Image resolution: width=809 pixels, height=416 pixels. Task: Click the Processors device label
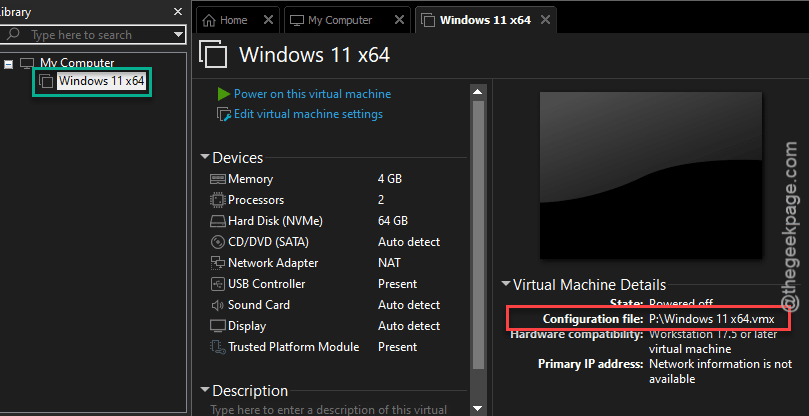click(256, 200)
